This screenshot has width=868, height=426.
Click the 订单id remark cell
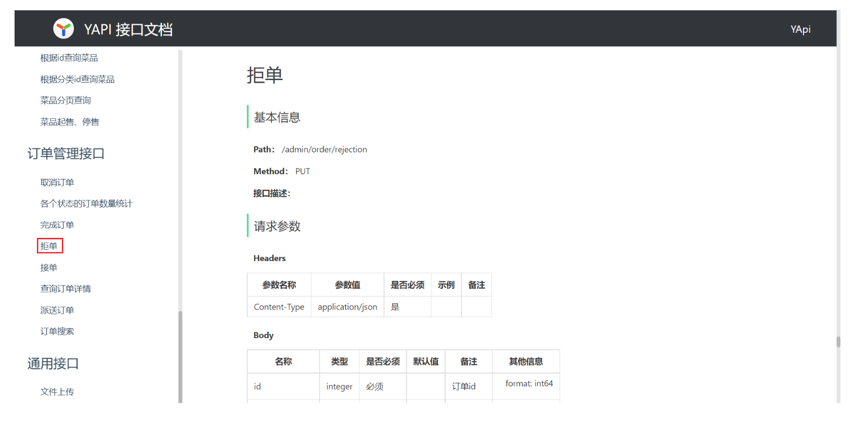pyautogui.click(x=469, y=386)
